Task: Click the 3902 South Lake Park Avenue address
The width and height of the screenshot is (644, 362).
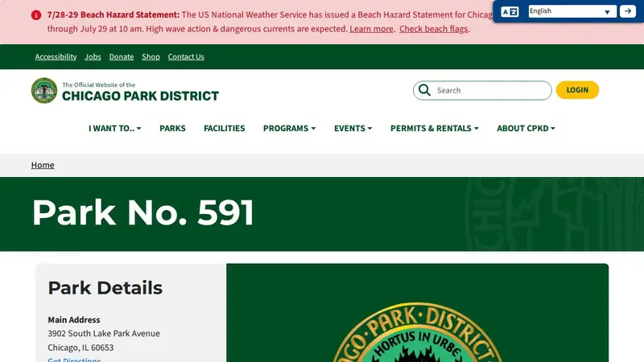Action: point(104,333)
